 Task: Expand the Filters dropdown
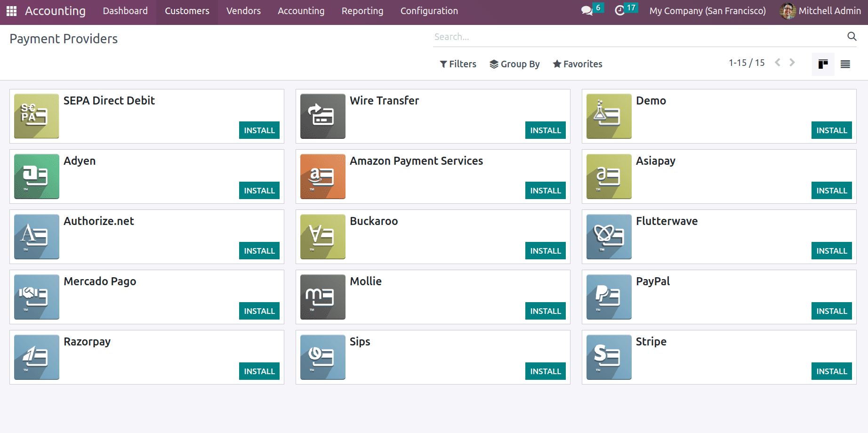[x=458, y=64]
